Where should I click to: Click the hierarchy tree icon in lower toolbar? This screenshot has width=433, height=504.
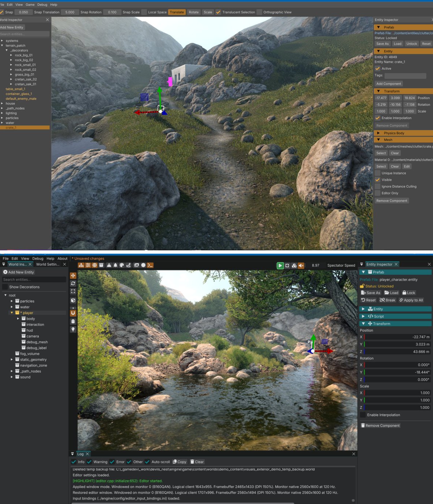pyautogui.click(x=81, y=265)
